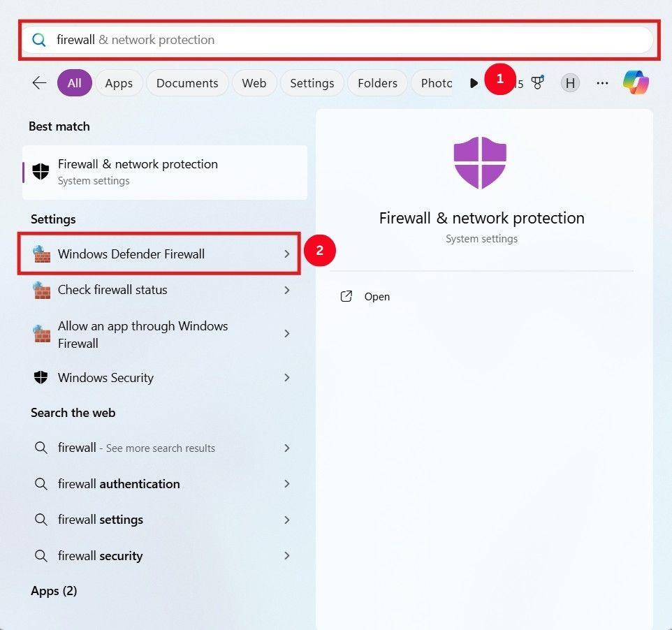
Task: Click the shield icon next to Windows Security
Action: pos(41,377)
